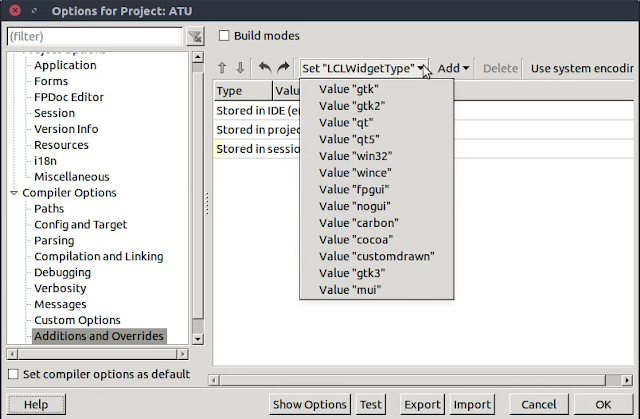
Task: Click tree horizontal scrollbar left arrow
Action: 12,354
